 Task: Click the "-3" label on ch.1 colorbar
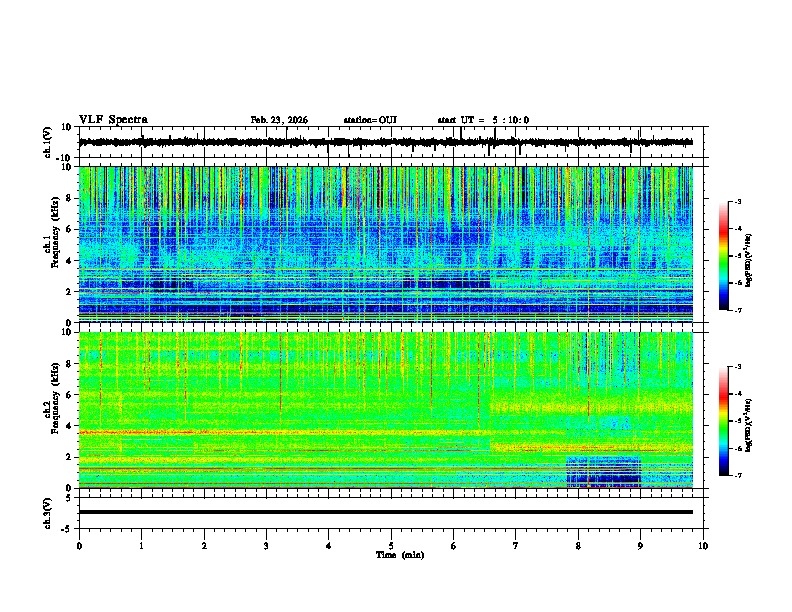click(x=737, y=202)
